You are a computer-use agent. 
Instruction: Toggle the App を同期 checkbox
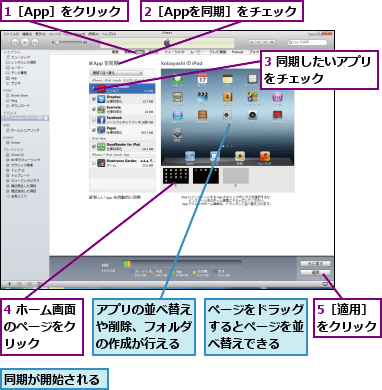point(91,63)
